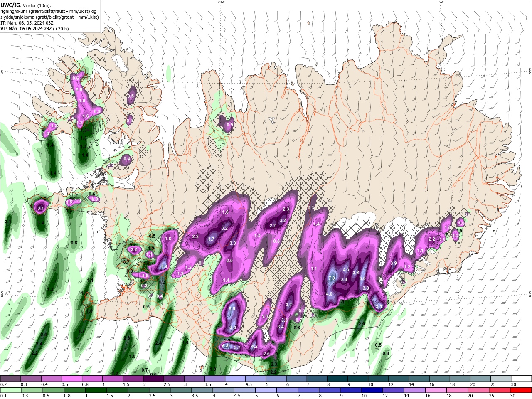Select the '1.8' value in the pink band
Screen dimensions: 532x399
pyautogui.click(x=168, y=239)
